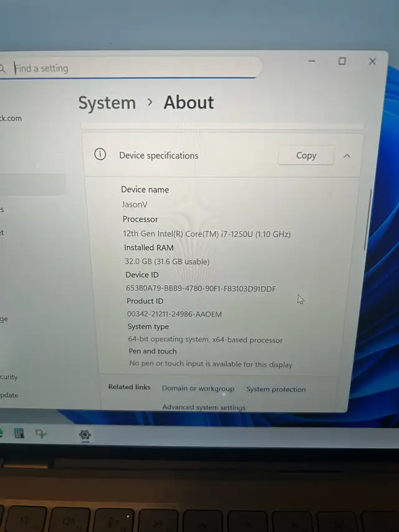Click the Device ID value text
This screenshot has width=399, height=532.
pos(201,289)
